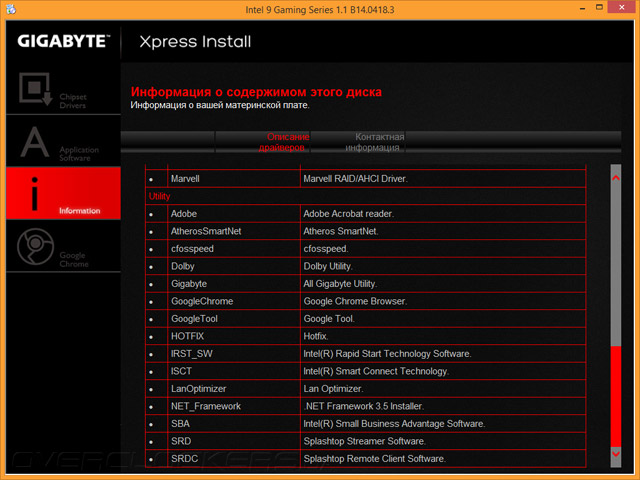640x480 pixels.
Task: Click the app icon in title bar
Action: pos(11,9)
